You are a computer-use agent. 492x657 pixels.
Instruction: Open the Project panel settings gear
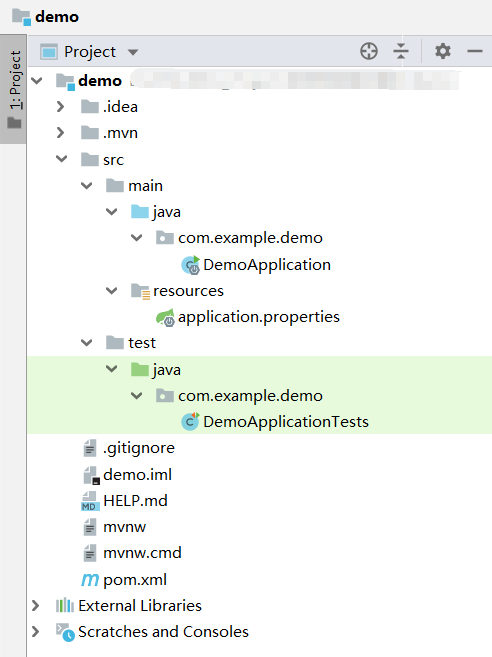coord(443,51)
